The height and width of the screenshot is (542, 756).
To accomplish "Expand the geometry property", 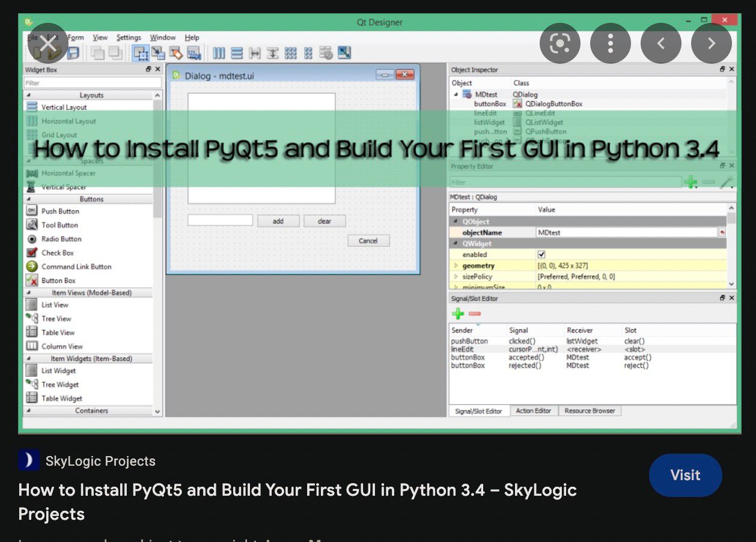I will pyautogui.click(x=456, y=266).
